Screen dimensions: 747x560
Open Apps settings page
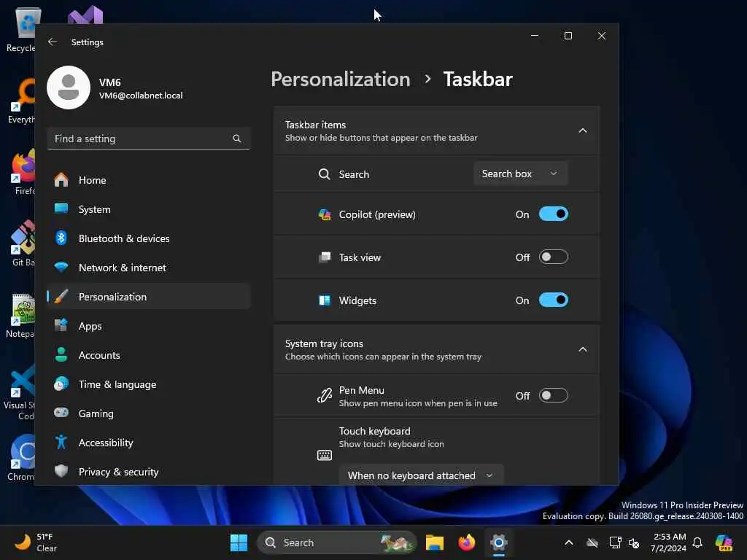click(x=149, y=326)
